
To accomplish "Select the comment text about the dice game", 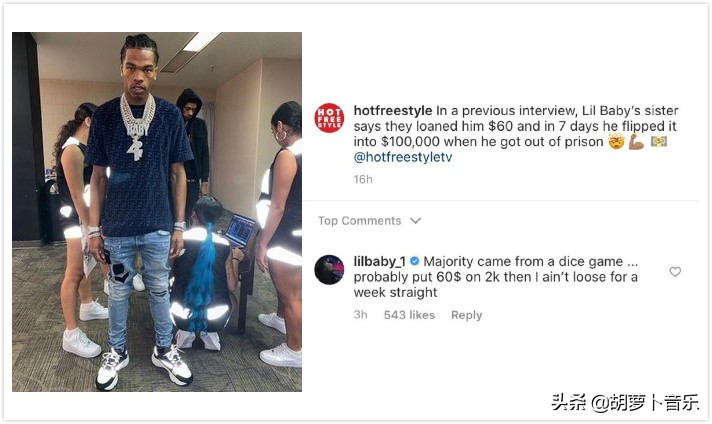I will coord(496,277).
